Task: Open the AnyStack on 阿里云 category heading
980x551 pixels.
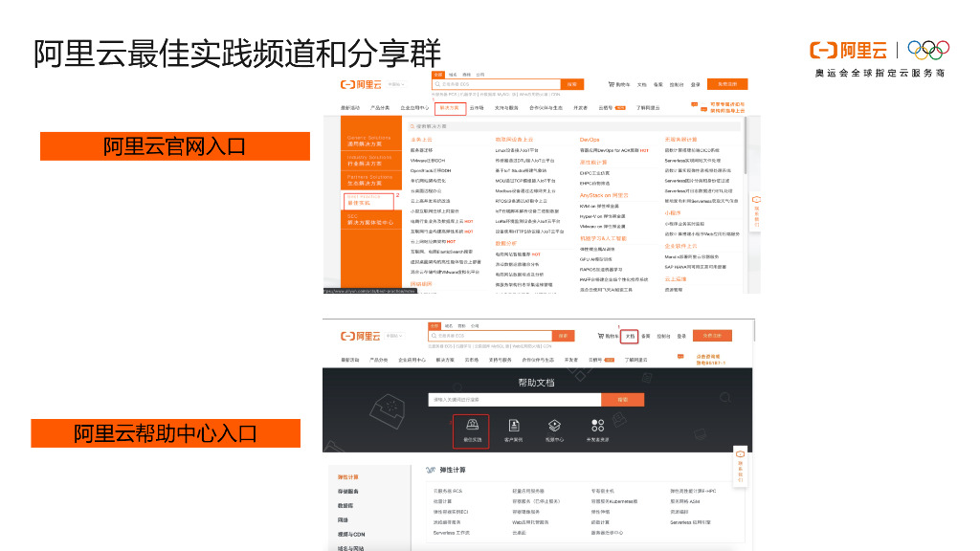Action: pyautogui.click(x=604, y=195)
